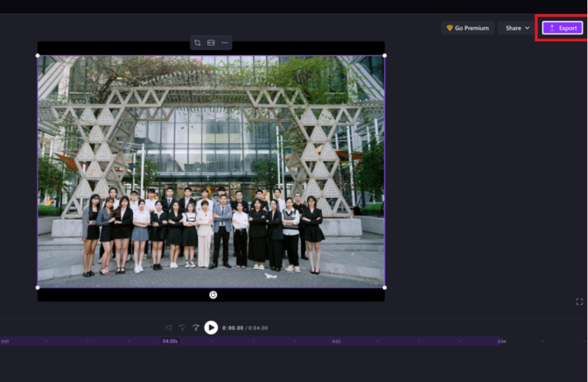588x382 pixels.
Task: Click the 0:03 mark on timeline ruler
Action: click(x=336, y=342)
